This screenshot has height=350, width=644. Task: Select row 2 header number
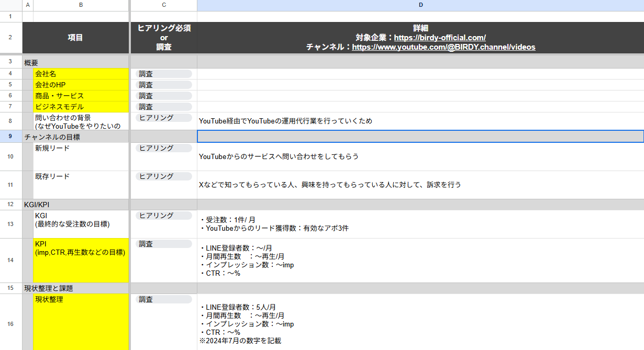pyautogui.click(x=10, y=38)
